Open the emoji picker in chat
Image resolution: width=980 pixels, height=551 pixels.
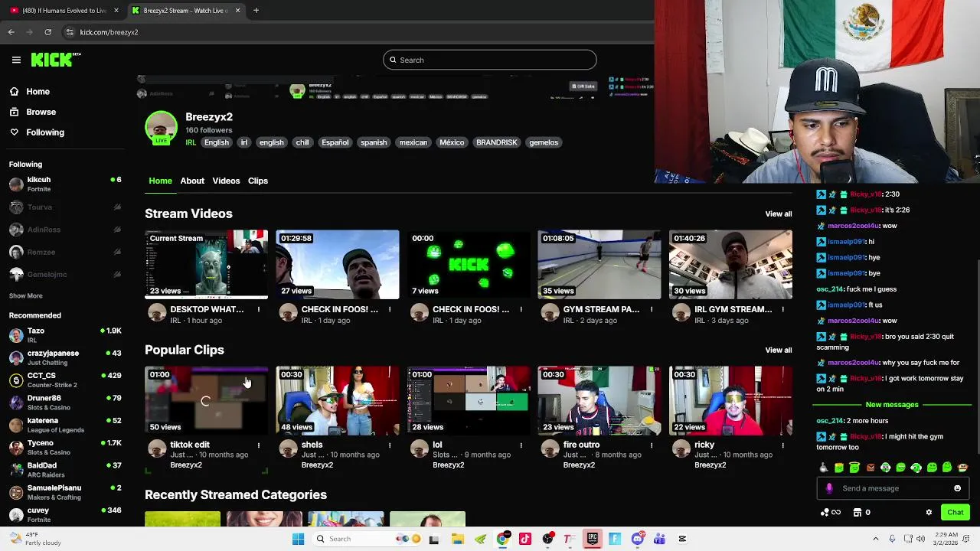pos(957,488)
